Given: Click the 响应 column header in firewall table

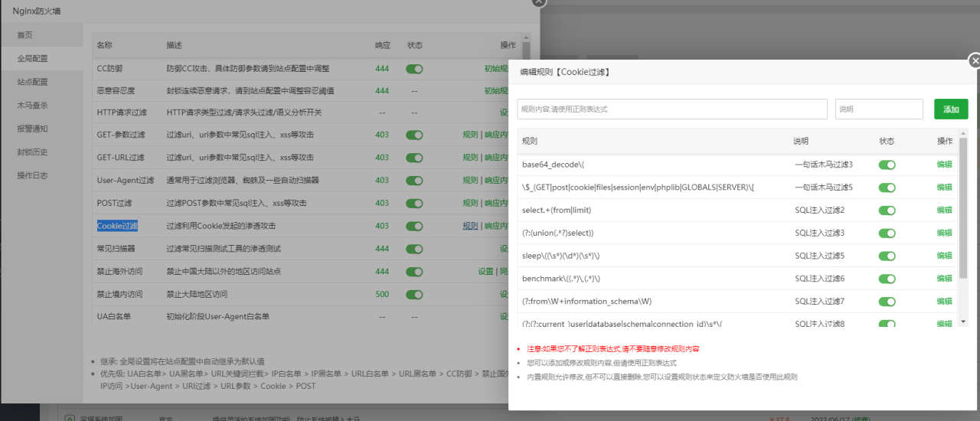Looking at the screenshot, I should click(382, 46).
